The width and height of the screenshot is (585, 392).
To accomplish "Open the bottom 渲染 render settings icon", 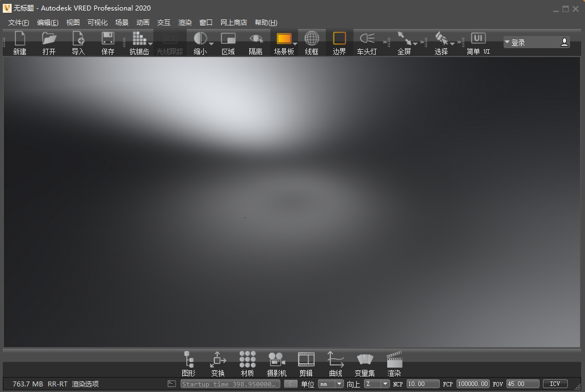I will point(394,359).
